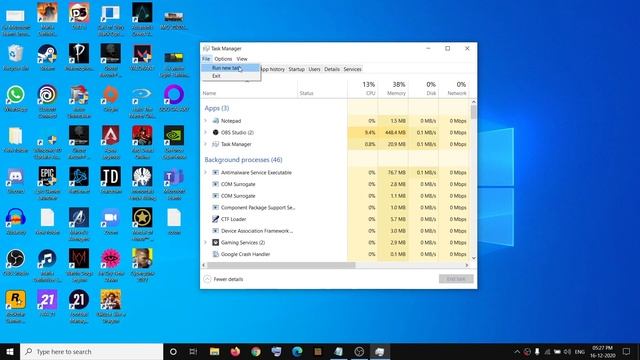Switch to the Users tab
The width and height of the screenshot is (640, 360).
click(314, 69)
